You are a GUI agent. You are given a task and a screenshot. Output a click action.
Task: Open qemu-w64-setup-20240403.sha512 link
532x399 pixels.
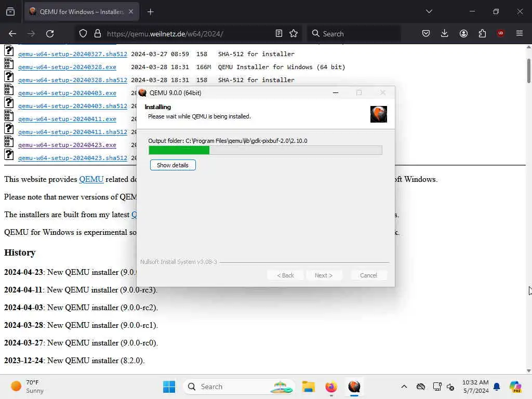pos(73,106)
